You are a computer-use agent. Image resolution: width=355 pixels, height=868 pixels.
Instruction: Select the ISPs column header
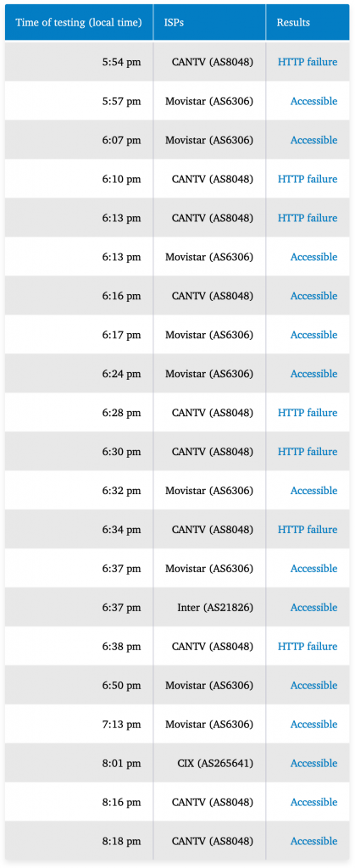[209, 22]
